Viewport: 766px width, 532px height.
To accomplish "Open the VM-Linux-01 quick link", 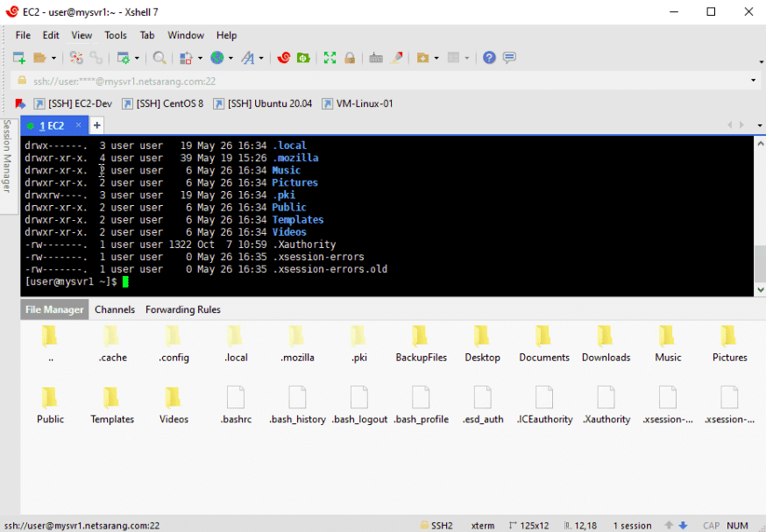I will tap(357, 103).
